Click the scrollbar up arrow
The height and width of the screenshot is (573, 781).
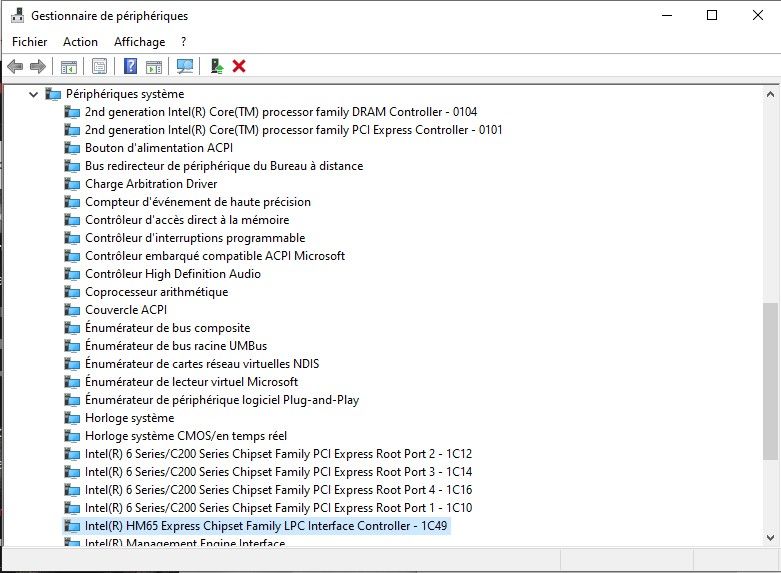coord(770,93)
